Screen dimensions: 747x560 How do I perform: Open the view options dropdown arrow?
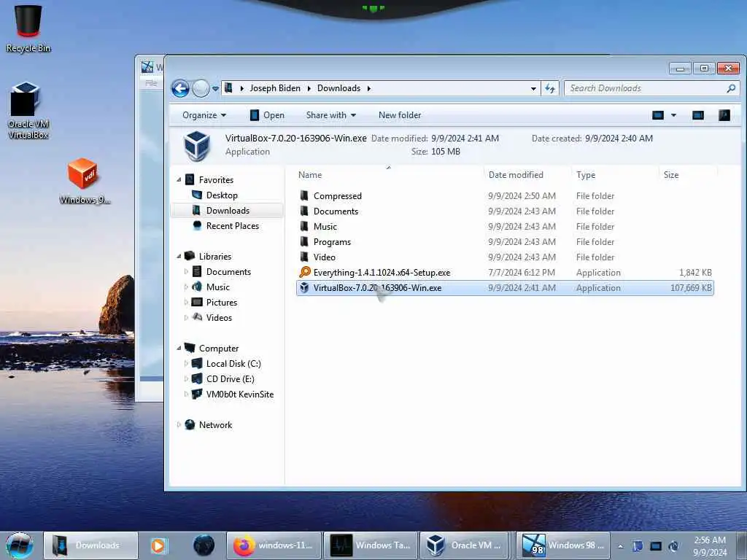point(673,115)
